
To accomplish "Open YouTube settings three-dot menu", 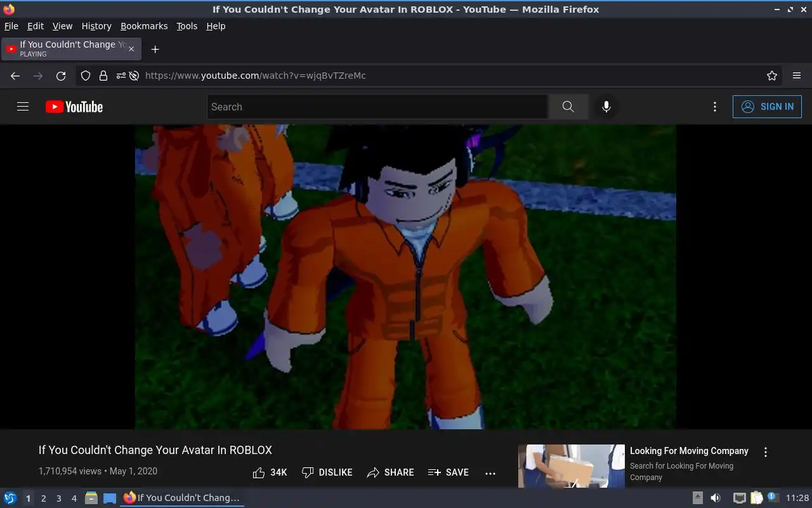I will click(715, 107).
